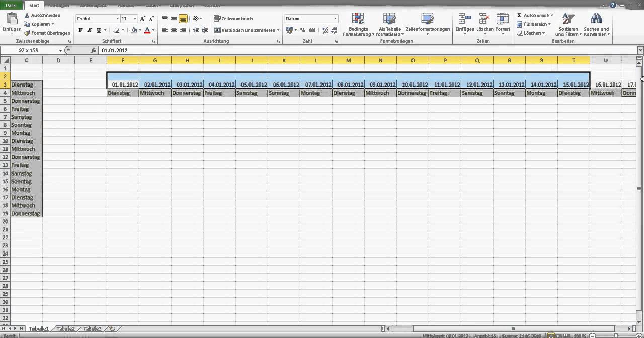The width and height of the screenshot is (644, 338).
Task: Apply thousands separator 000 style
Action: coord(312,30)
